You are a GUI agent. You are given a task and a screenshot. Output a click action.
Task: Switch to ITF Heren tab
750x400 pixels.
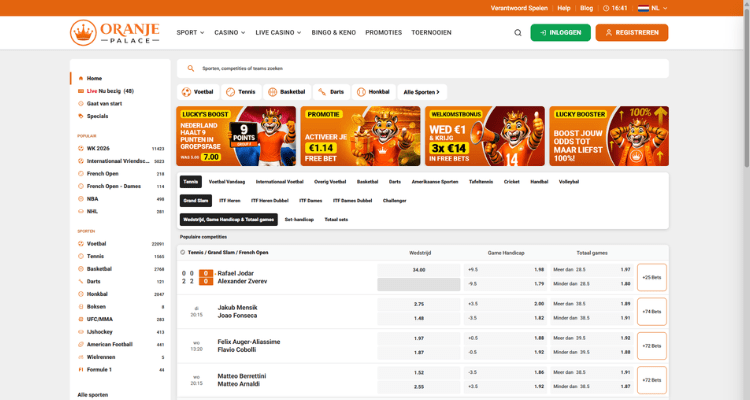pos(230,200)
